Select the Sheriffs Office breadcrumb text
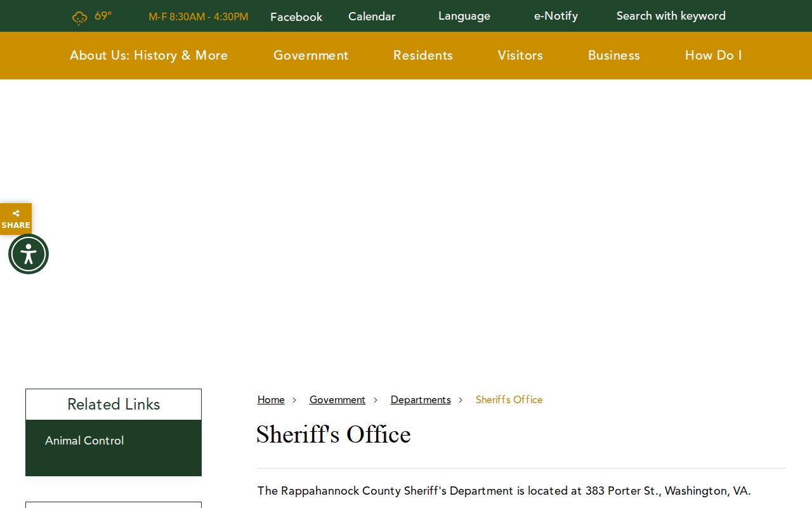 point(509,399)
